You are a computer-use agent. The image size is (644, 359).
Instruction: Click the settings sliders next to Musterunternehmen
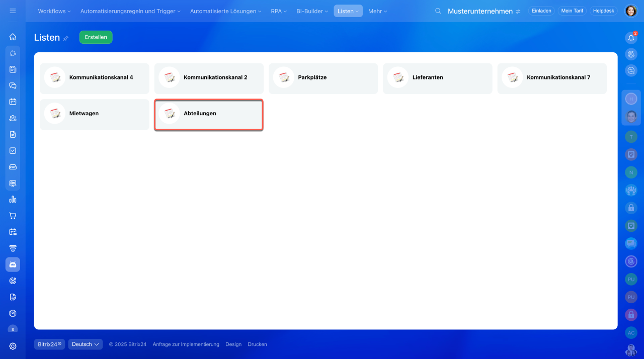point(518,12)
